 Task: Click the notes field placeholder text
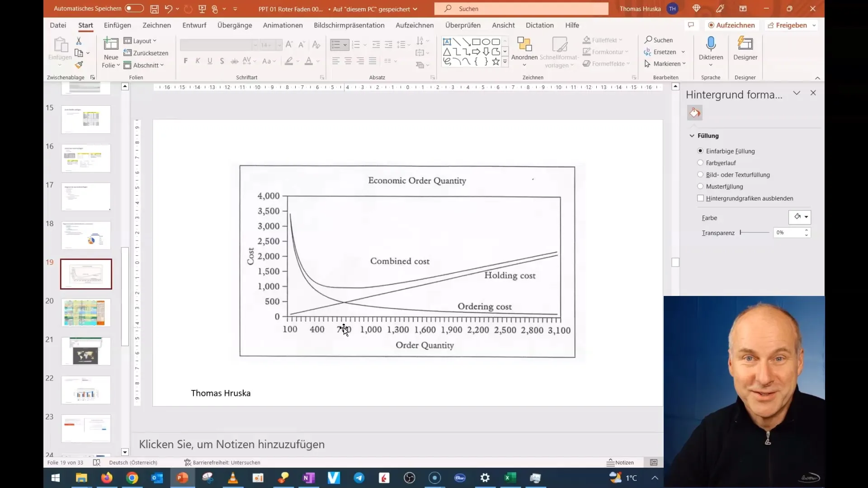point(232,444)
